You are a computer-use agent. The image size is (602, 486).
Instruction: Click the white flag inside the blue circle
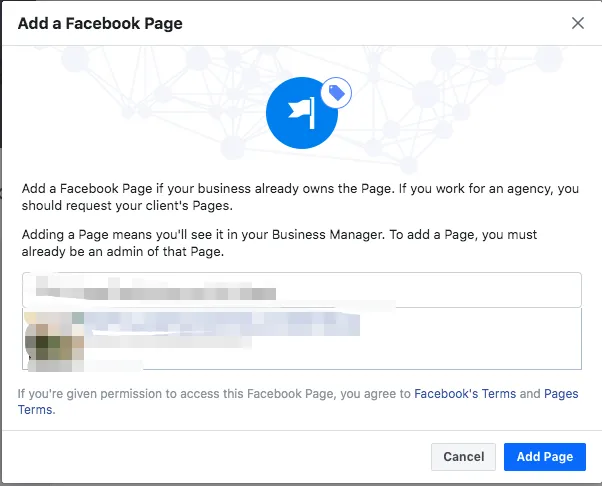(x=302, y=112)
